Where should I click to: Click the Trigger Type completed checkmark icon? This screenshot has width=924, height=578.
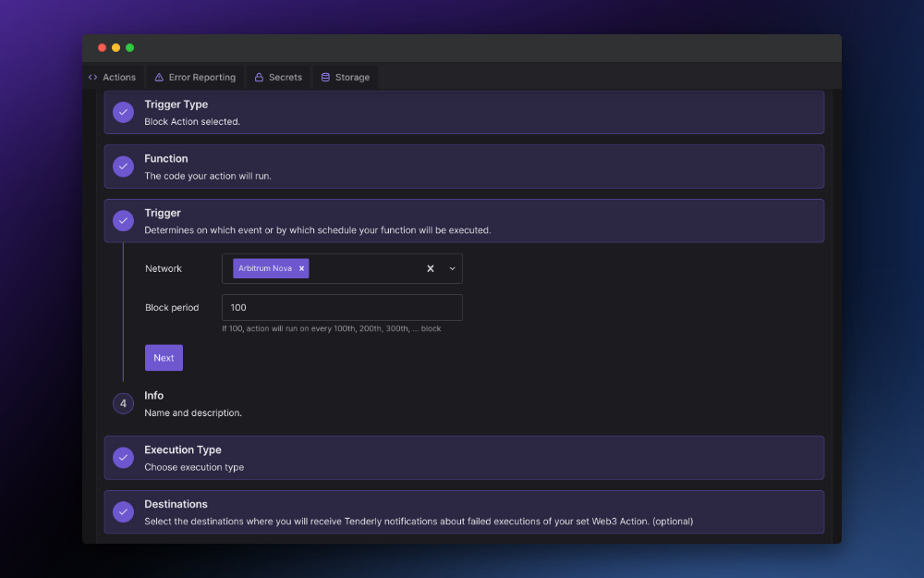pos(123,112)
